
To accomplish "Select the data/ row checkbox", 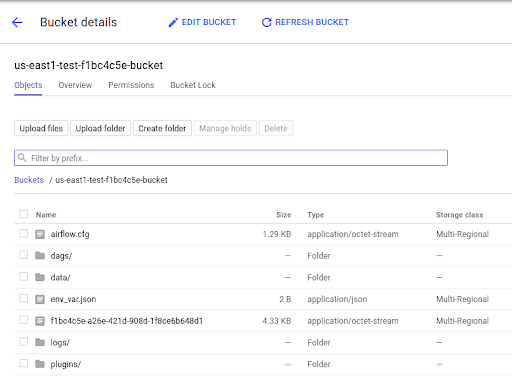I will [24, 277].
